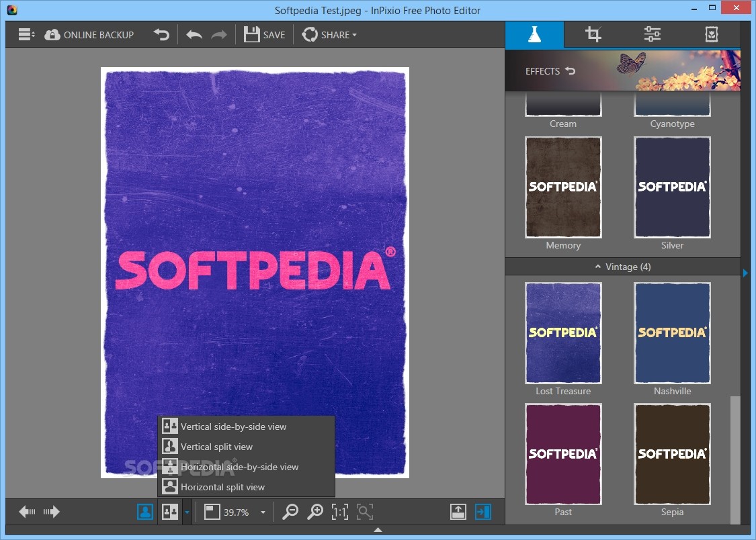This screenshot has height=540, width=756.
Task: Open the Frames tab icon
Action: (x=712, y=35)
